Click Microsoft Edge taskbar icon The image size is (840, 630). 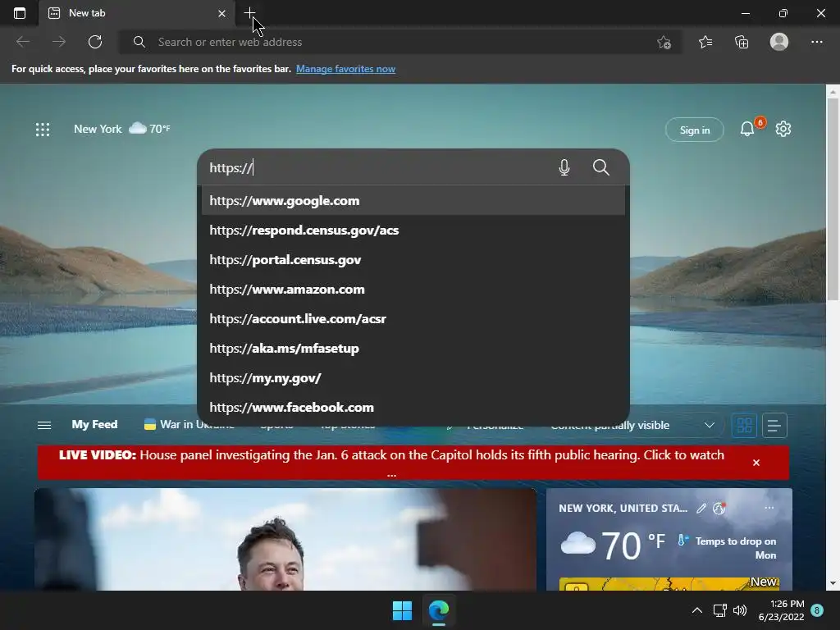[439, 610]
